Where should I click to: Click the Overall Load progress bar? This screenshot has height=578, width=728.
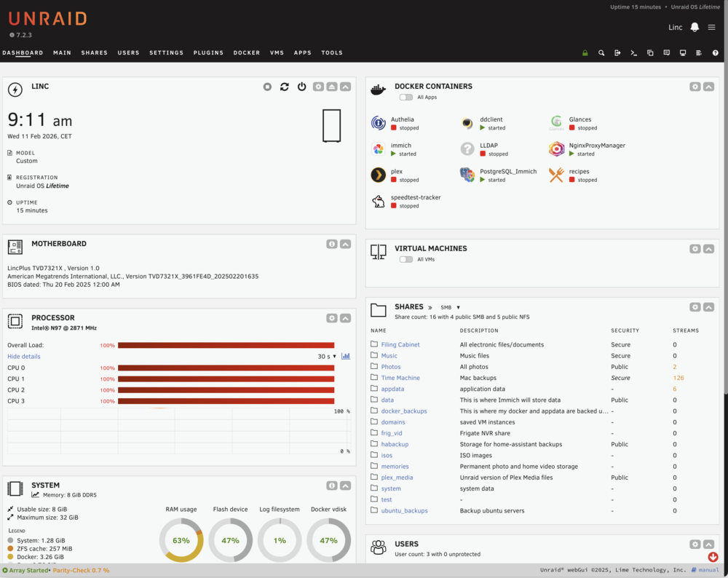[226, 345]
